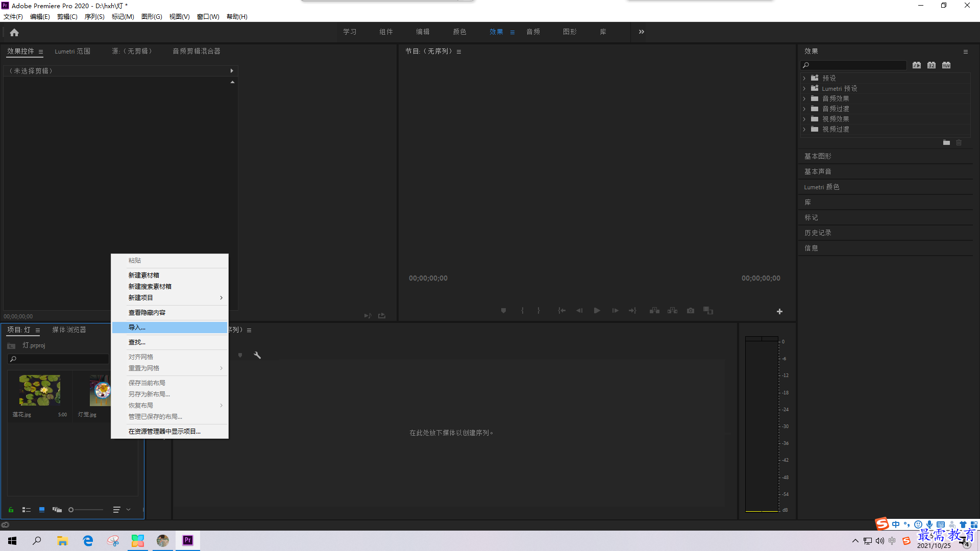Image resolution: width=980 pixels, height=551 pixels.
Task: Open timeline panel menu icon
Action: pyautogui.click(x=249, y=330)
